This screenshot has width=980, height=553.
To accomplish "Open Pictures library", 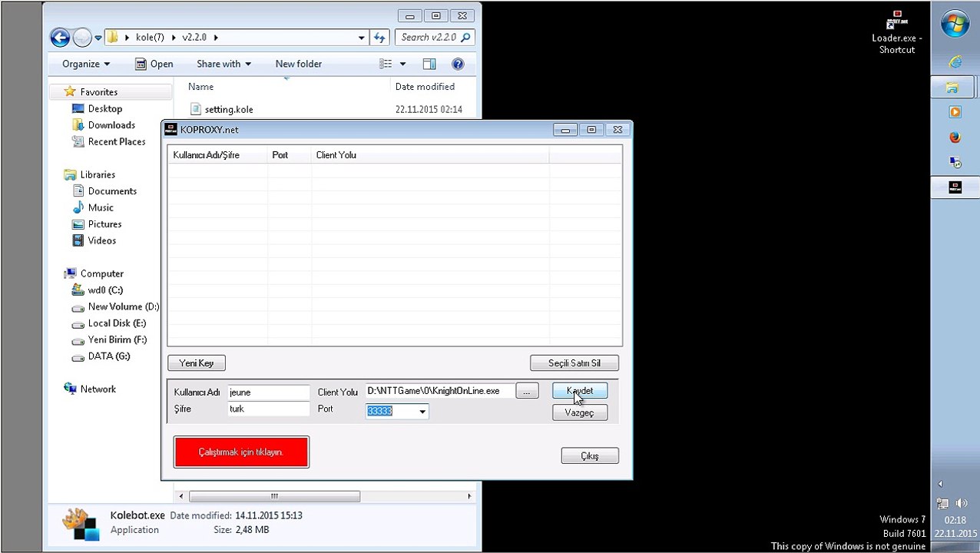I will [x=104, y=224].
